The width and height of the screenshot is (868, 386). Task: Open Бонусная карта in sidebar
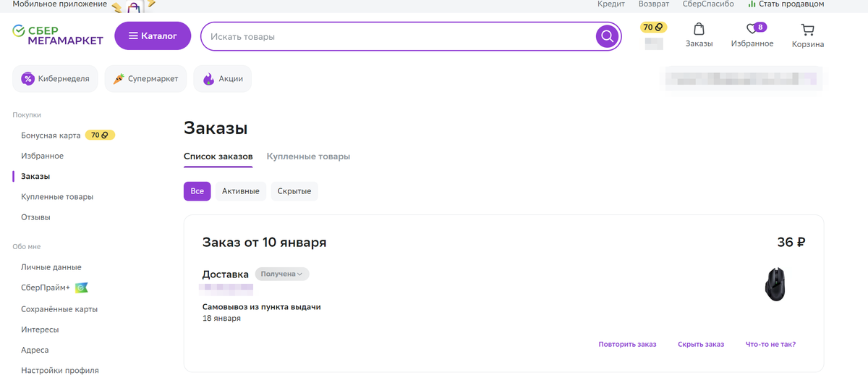coord(51,135)
